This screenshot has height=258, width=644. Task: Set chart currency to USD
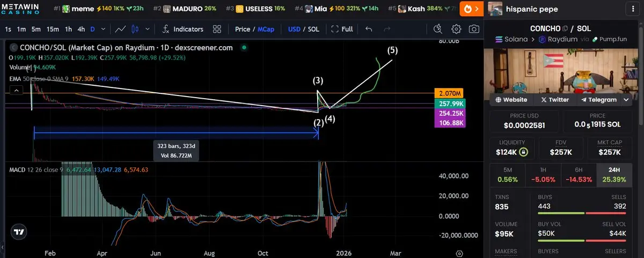pyautogui.click(x=294, y=29)
